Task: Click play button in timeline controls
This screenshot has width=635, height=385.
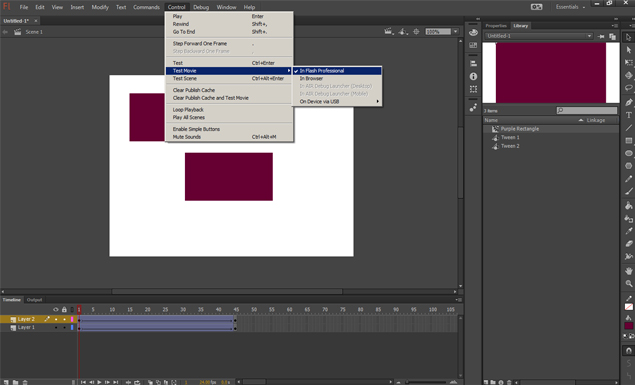Action: [x=99, y=382]
